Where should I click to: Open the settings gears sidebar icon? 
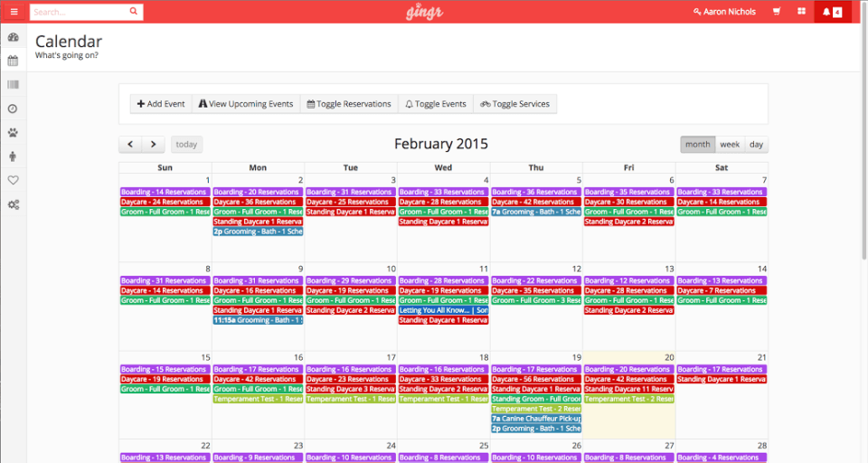click(x=14, y=204)
